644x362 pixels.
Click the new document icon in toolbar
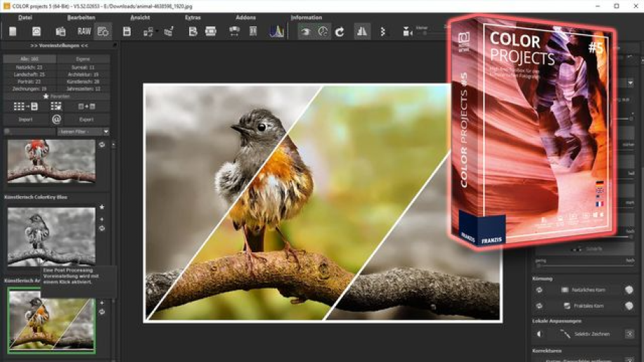click(x=13, y=32)
